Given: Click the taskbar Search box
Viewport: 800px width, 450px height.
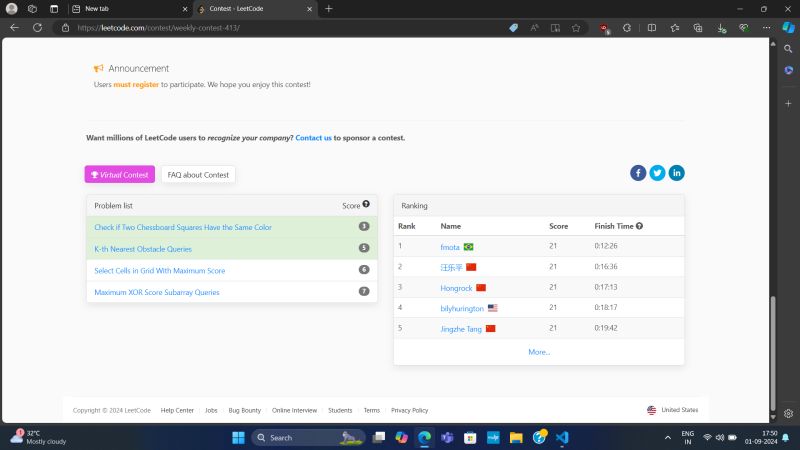Looking at the screenshot, I should [308, 438].
